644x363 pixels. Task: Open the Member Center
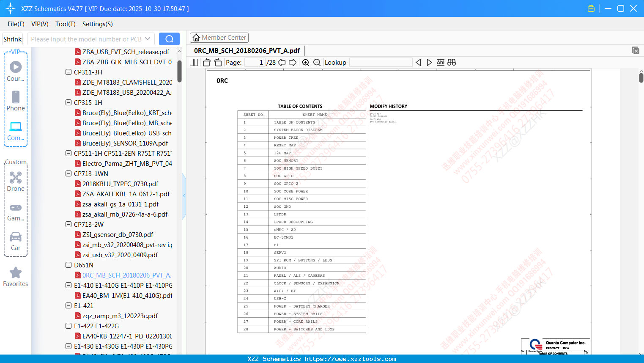[219, 38]
